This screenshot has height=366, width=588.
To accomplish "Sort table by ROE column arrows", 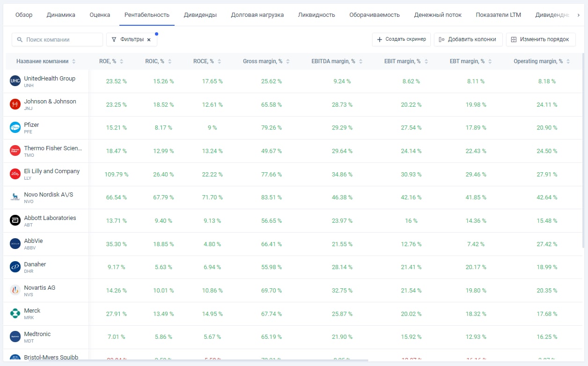I will click(122, 61).
